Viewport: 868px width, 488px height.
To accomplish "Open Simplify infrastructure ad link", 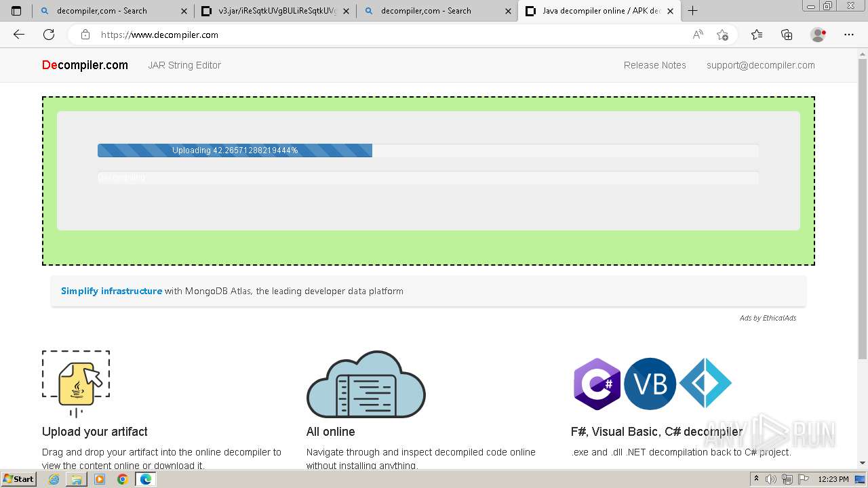I will (x=111, y=291).
